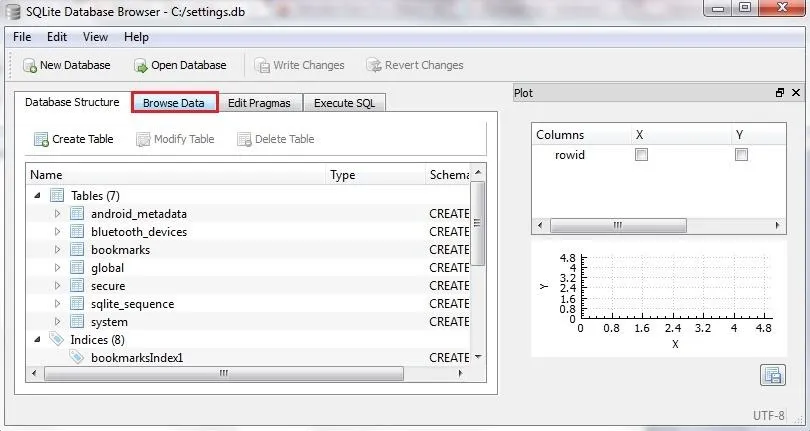
Task: Click the tree vertical scrollbar thumb
Action: (x=478, y=223)
